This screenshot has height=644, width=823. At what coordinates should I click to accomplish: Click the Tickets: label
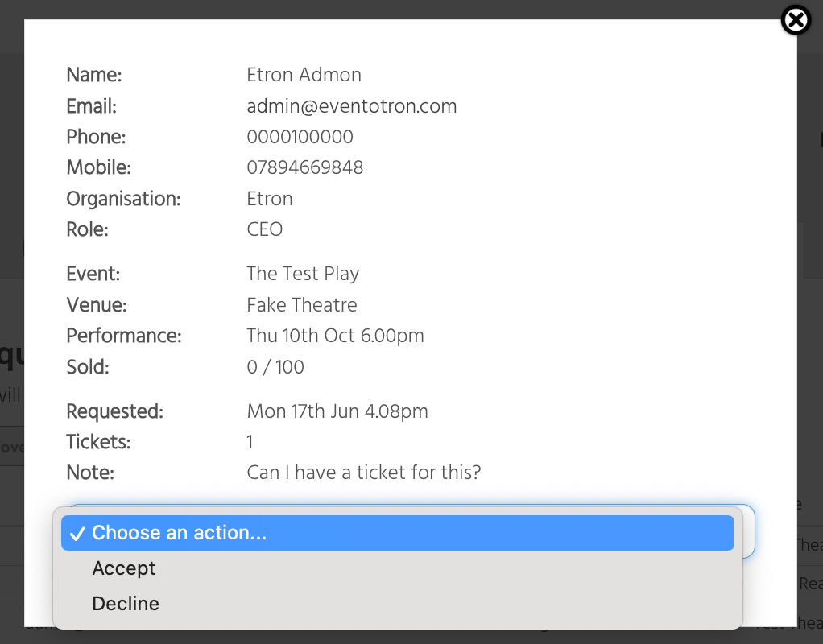coord(98,442)
